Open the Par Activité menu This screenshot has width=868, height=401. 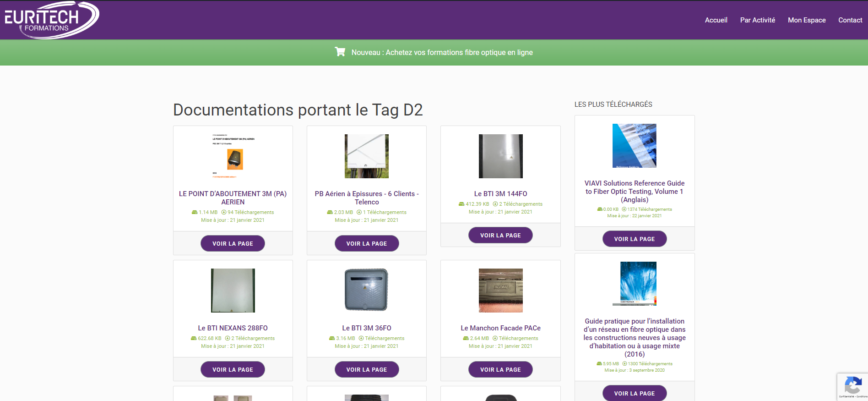click(758, 20)
